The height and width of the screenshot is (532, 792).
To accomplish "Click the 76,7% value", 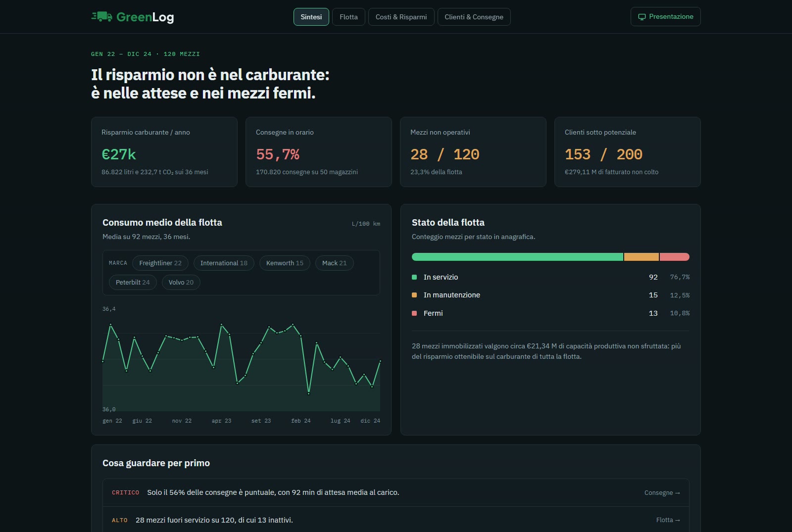I will pos(680,277).
